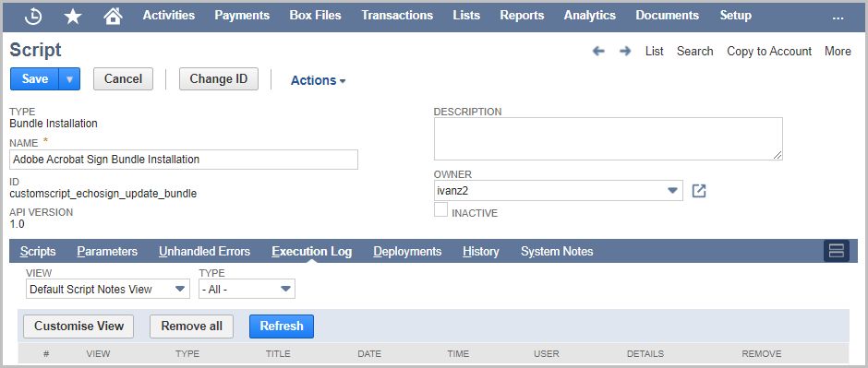Go to previous record with left arrow

tap(598, 52)
